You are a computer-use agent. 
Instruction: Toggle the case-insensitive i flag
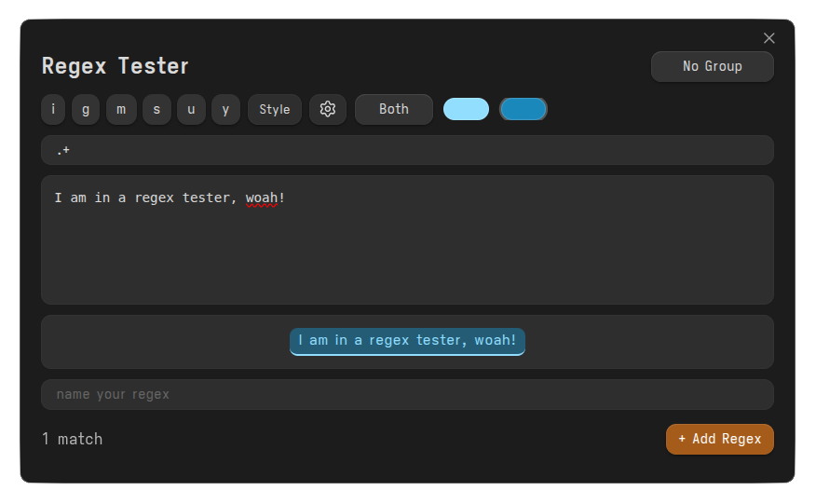[53, 109]
